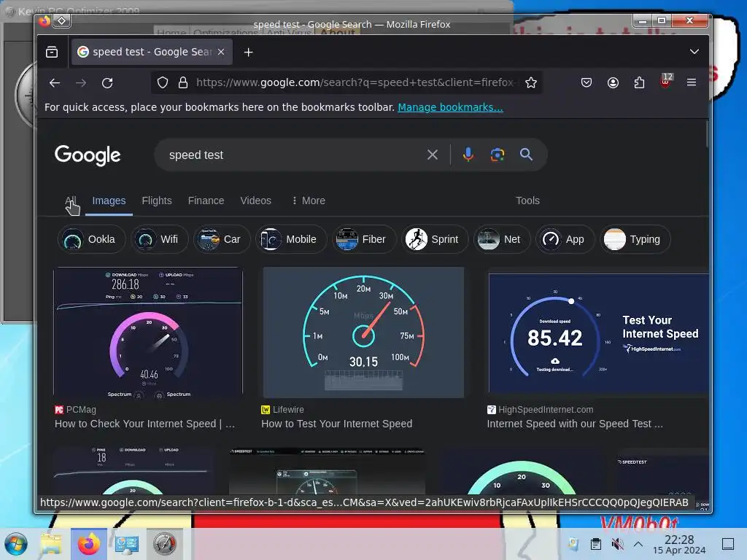This screenshot has height=560, width=747.
Task: Open the HighSpeedInternet 85.42 thumbnail
Action: (598, 332)
